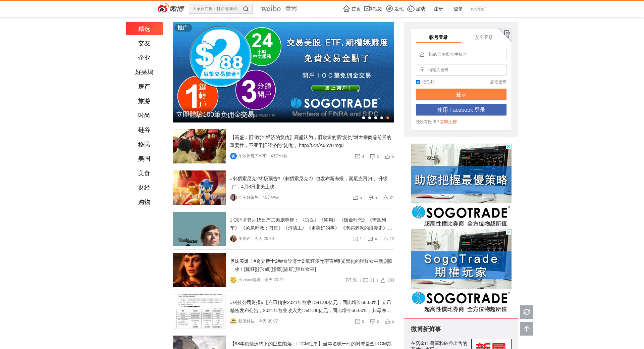Open the Weibo logo home link
This screenshot has height=349, width=644.
click(x=171, y=8)
